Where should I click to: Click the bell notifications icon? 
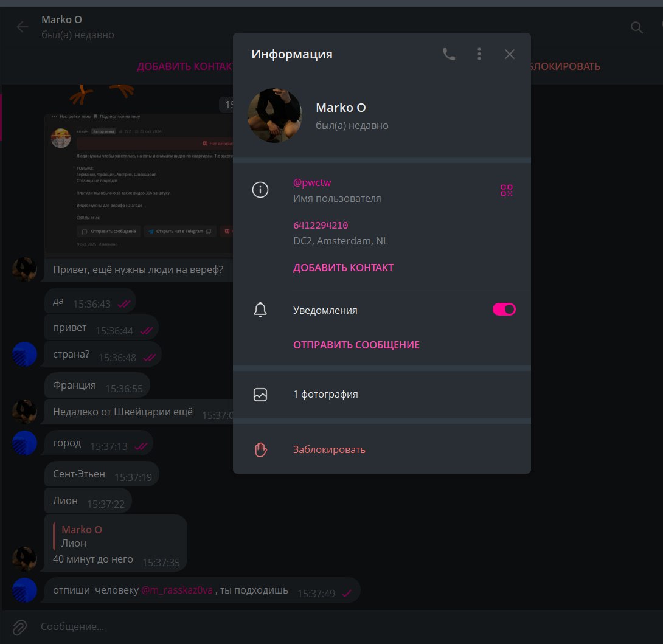pos(260,310)
